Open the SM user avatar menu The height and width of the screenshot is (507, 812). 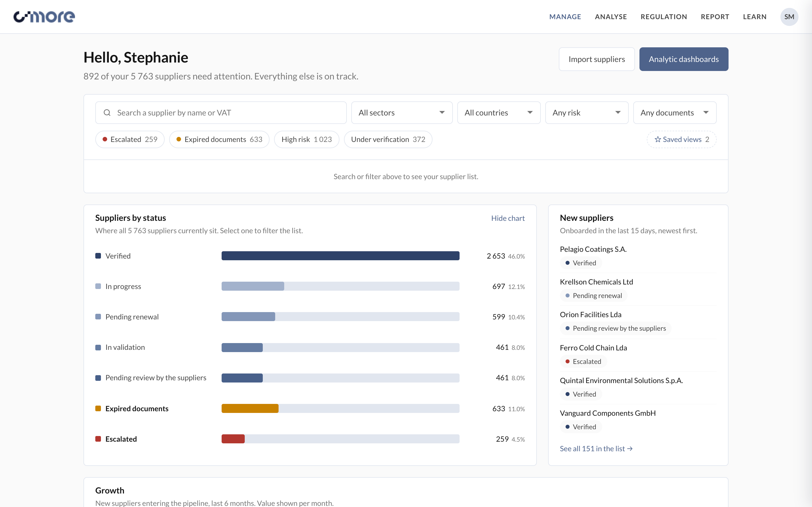point(789,17)
